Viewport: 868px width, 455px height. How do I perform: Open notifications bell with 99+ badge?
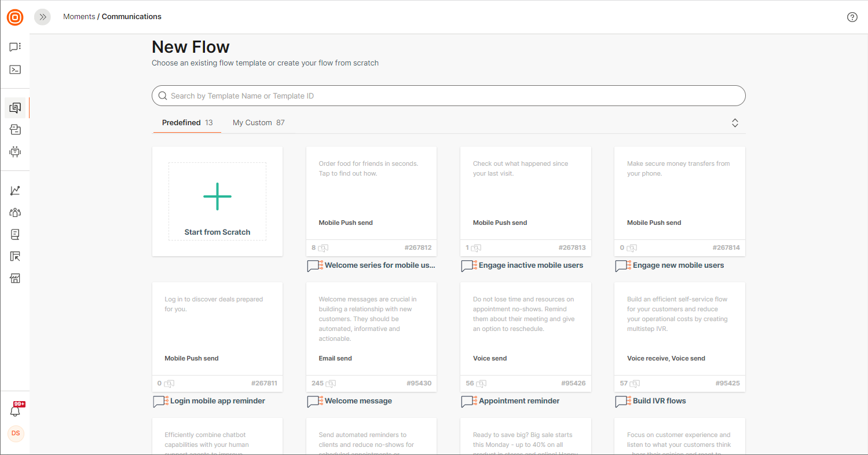pyautogui.click(x=16, y=410)
